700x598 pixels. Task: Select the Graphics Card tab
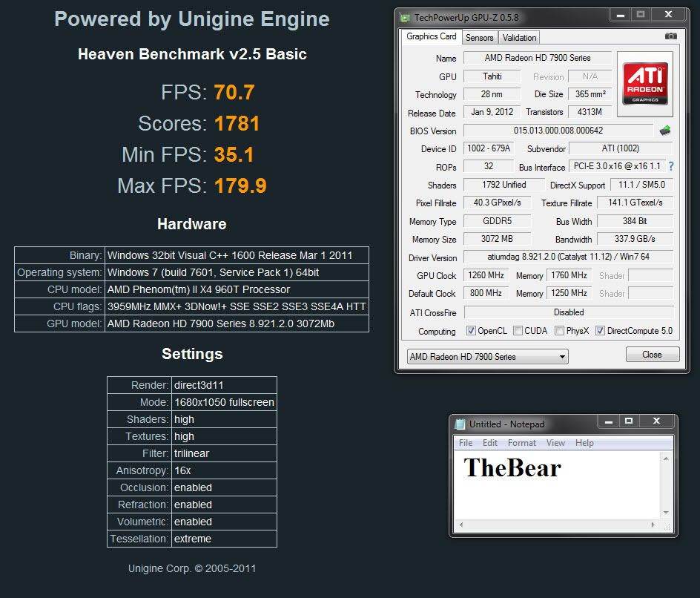point(432,36)
